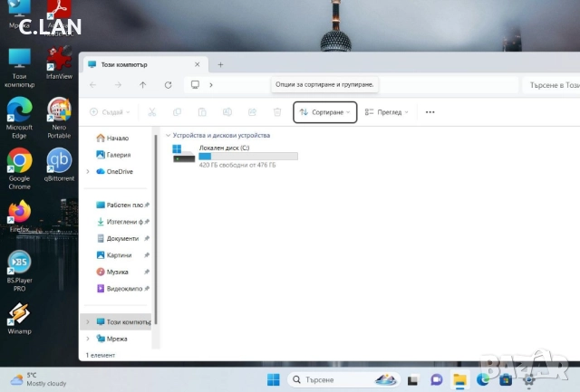Click the Windows Start button on taskbar
The width and height of the screenshot is (580, 392).
(x=273, y=379)
